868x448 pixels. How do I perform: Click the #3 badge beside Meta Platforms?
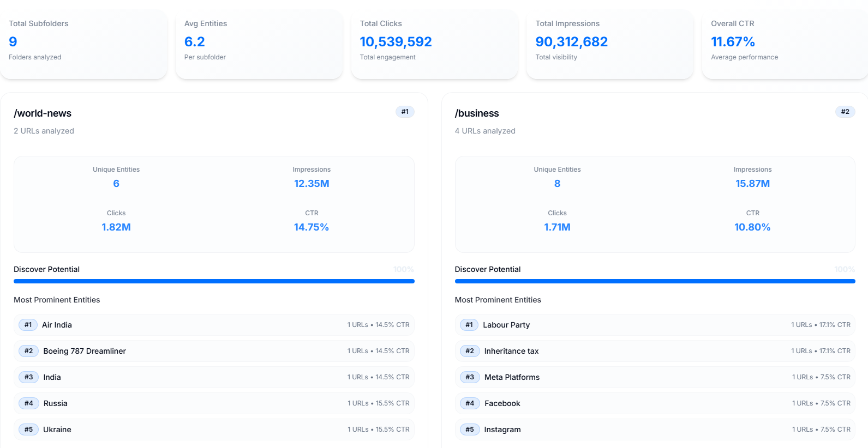(470, 377)
